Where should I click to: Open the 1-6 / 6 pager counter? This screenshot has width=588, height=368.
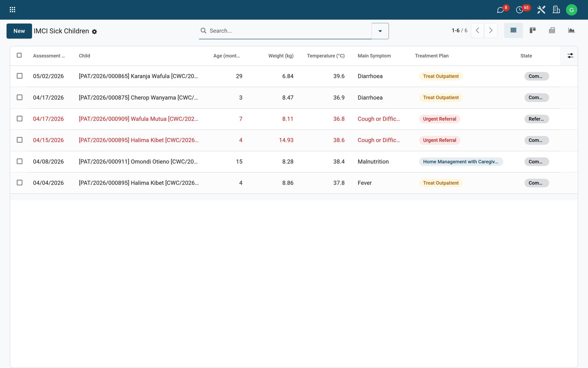click(x=459, y=31)
